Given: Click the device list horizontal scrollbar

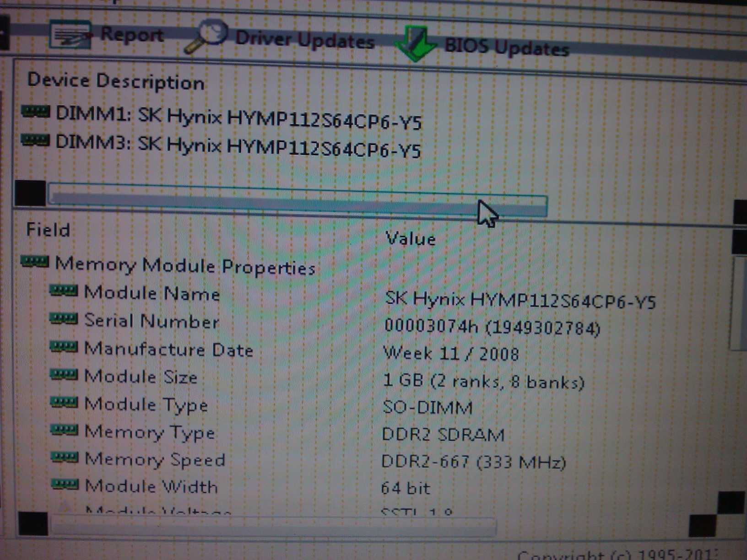Looking at the screenshot, I should pos(298,199).
